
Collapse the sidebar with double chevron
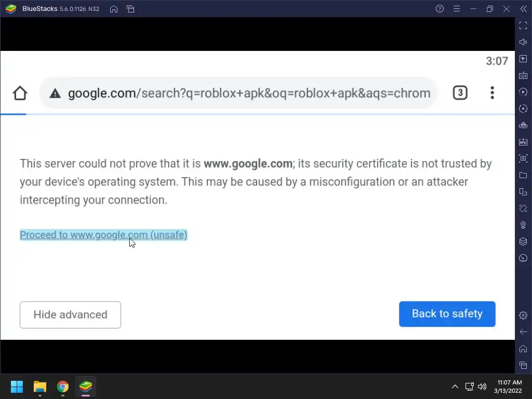pos(523,9)
